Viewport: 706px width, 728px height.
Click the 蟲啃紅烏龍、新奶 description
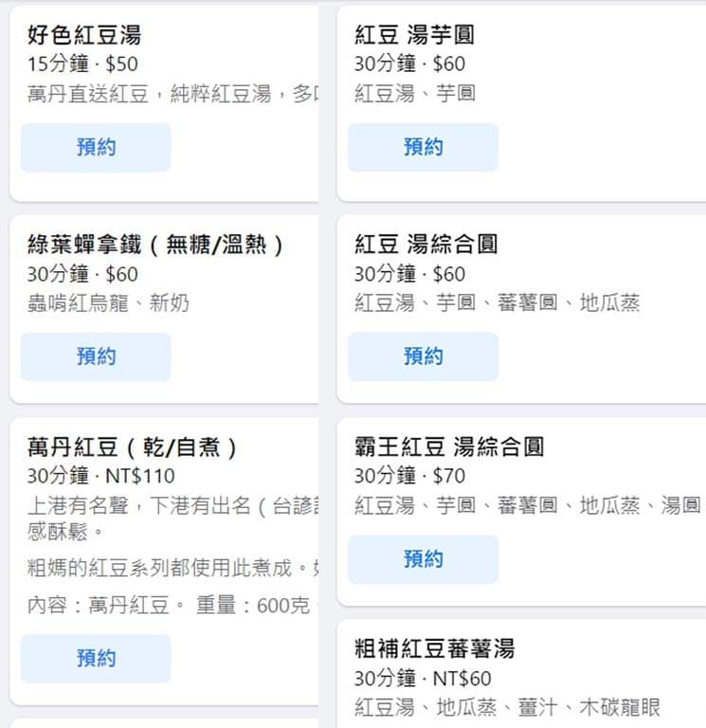pyautogui.click(x=108, y=303)
